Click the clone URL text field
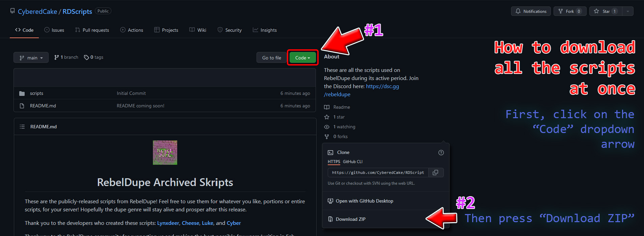 (x=378, y=173)
